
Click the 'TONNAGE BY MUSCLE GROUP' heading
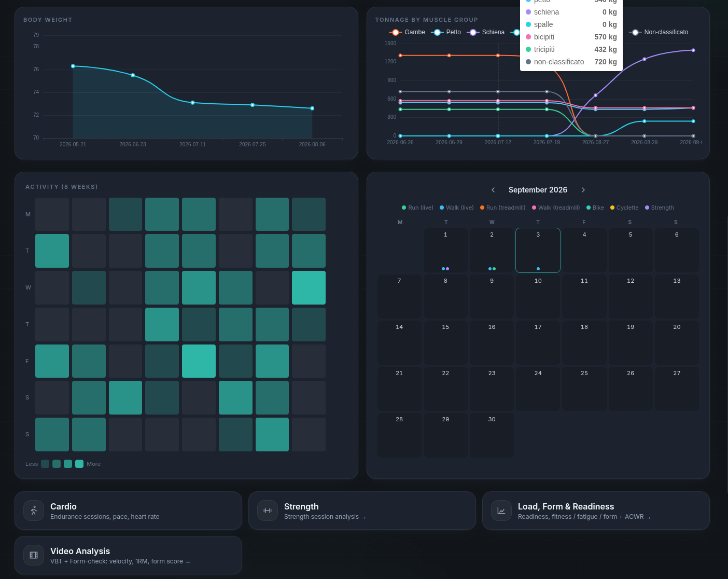point(427,20)
